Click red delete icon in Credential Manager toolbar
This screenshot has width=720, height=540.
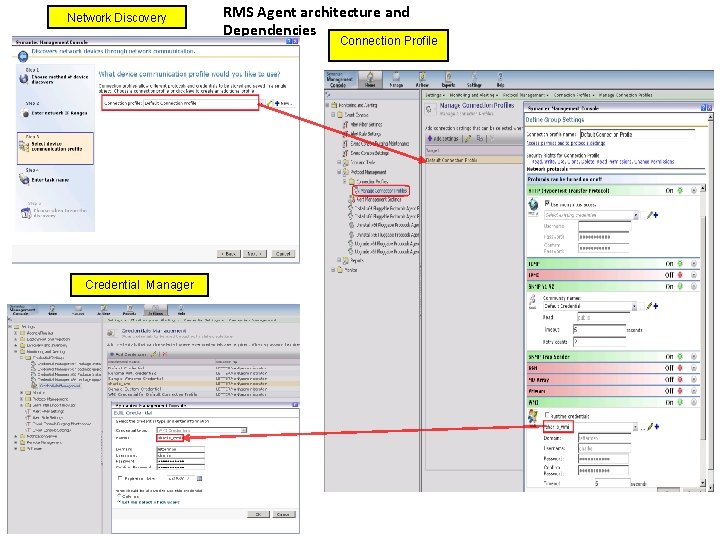tap(164, 354)
